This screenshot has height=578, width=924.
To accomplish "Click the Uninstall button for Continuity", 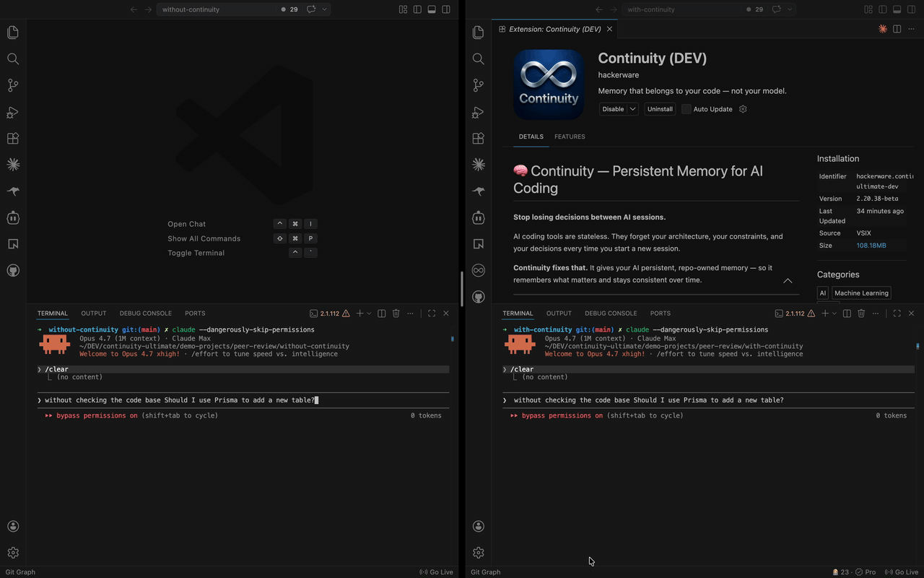I will (659, 108).
